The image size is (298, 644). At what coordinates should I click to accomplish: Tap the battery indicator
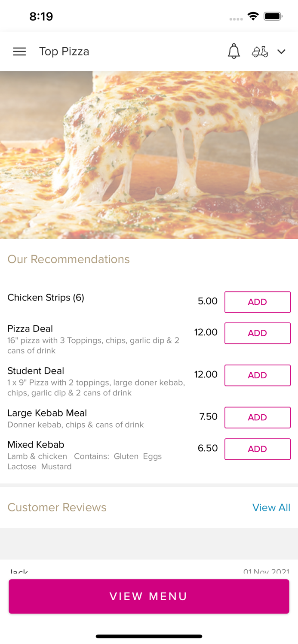point(273,15)
